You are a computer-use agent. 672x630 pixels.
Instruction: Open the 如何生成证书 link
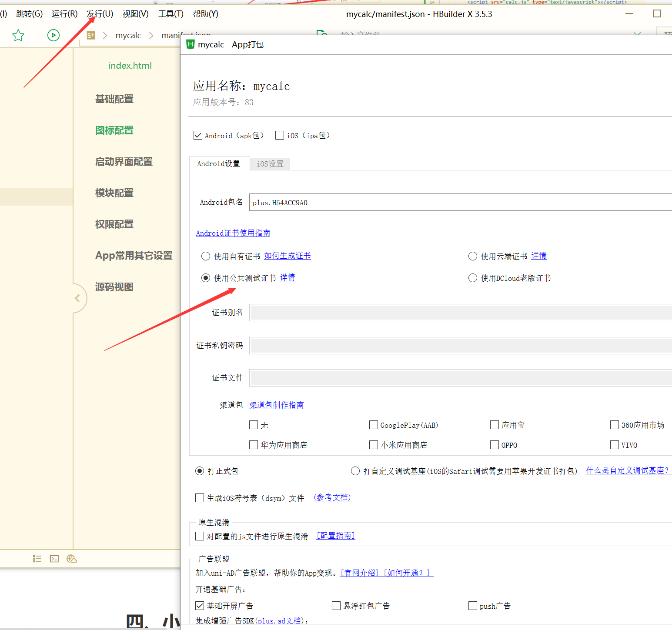[288, 256]
